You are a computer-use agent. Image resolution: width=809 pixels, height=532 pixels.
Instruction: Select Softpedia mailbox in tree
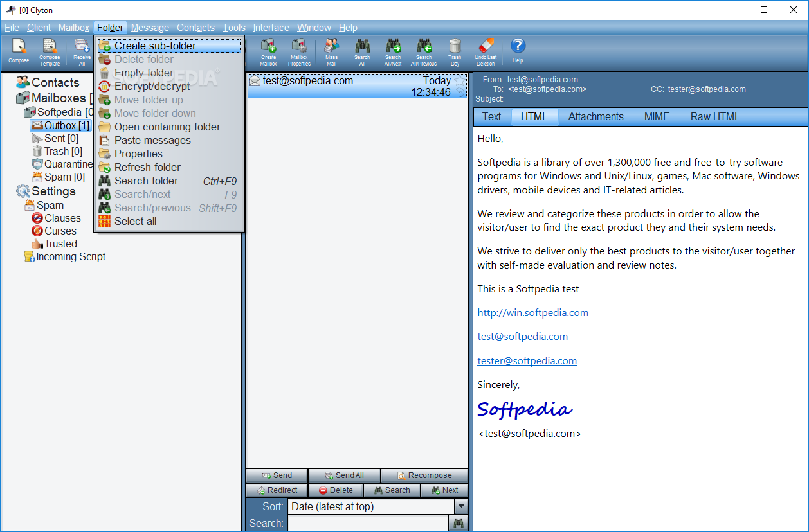59,112
